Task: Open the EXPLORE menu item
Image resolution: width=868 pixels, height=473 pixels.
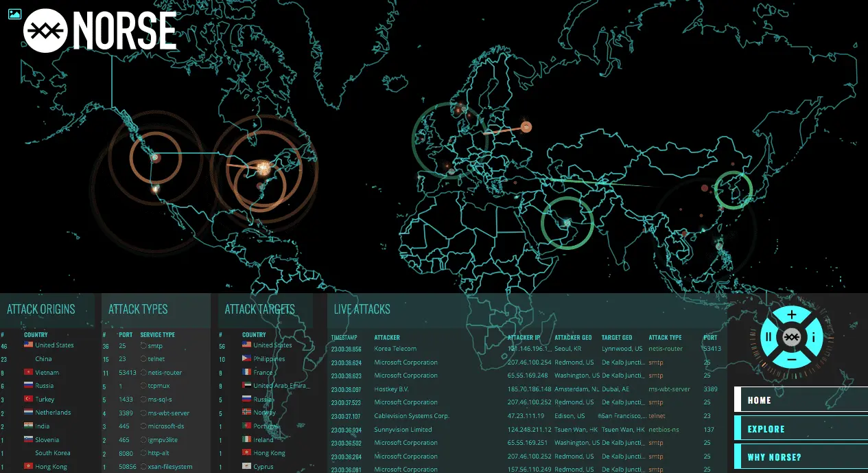Action: click(801, 429)
